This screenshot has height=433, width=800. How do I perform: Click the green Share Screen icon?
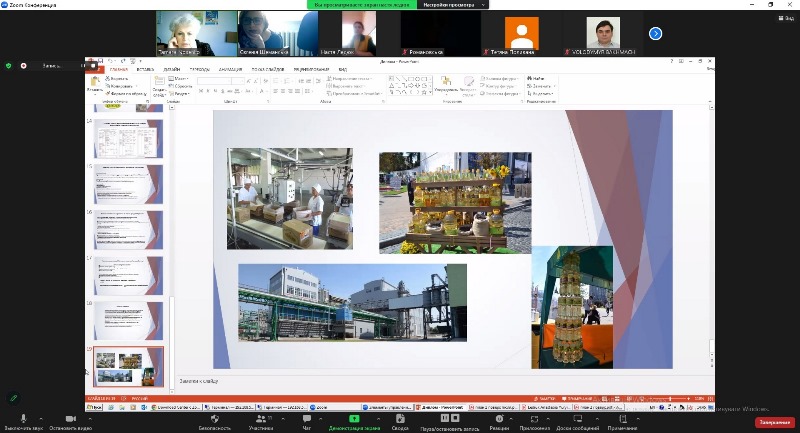click(x=354, y=417)
